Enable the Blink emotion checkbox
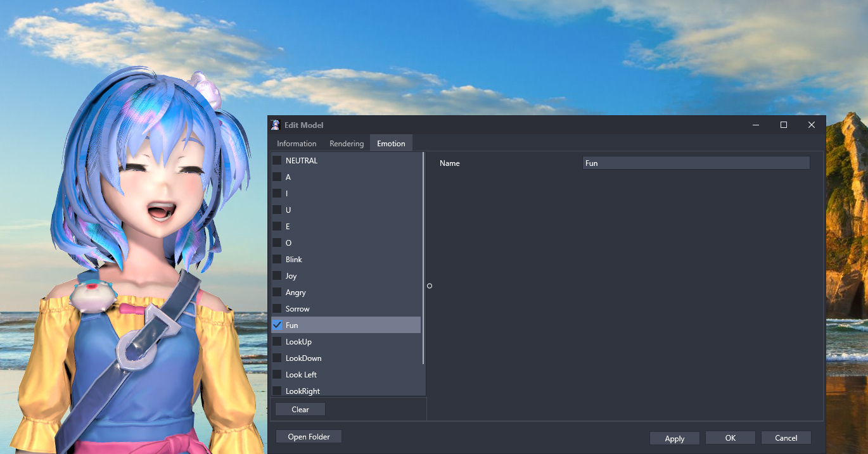868x454 pixels. click(277, 260)
